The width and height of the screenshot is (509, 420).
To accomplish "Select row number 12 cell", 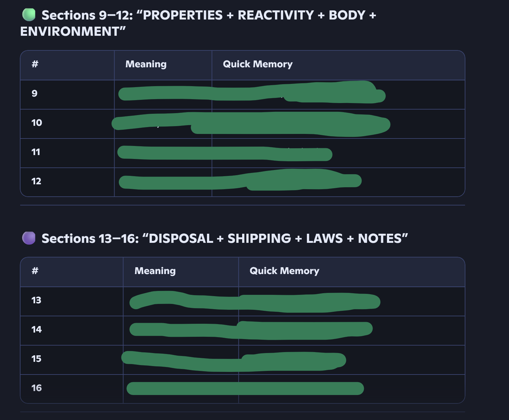I will point(36,181).
